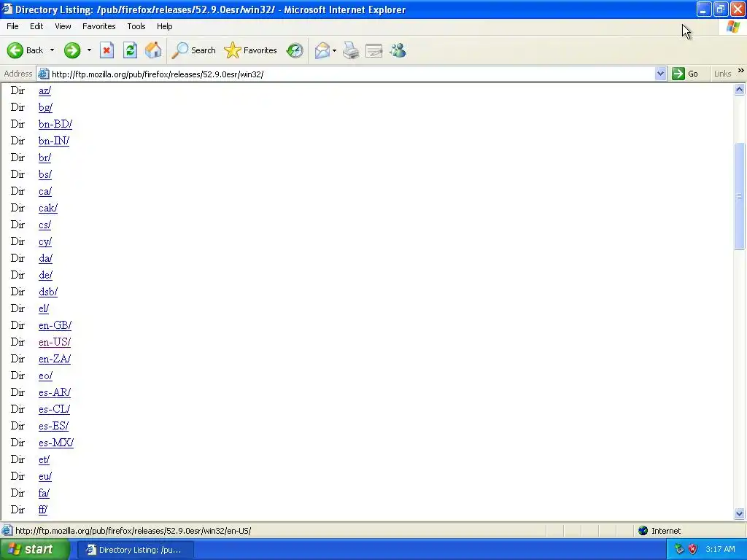Open the ca/ directory link
This screenshot has width=747, height=560.
(x=45, y=191)
